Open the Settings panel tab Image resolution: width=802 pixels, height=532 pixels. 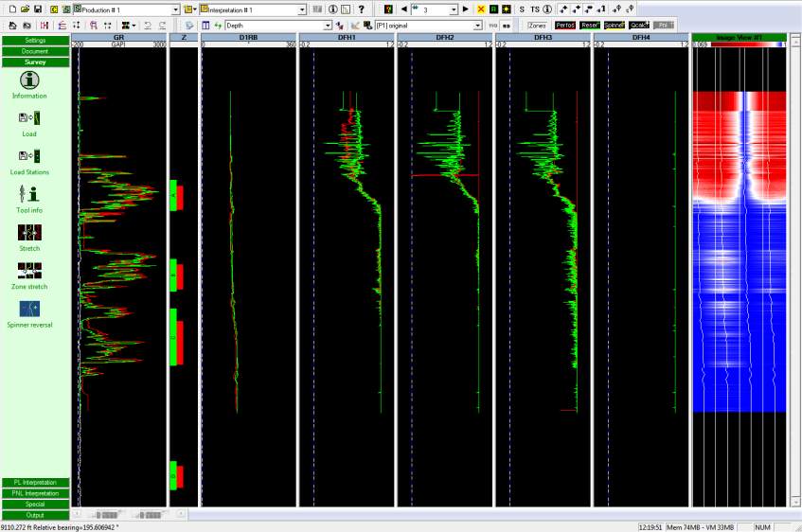(35, 41)
